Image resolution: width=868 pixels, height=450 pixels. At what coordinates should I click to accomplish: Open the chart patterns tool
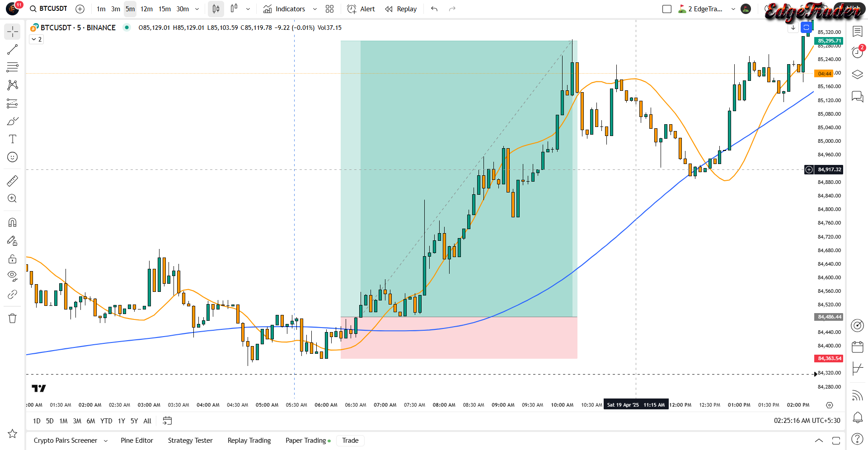coord(13,85)
